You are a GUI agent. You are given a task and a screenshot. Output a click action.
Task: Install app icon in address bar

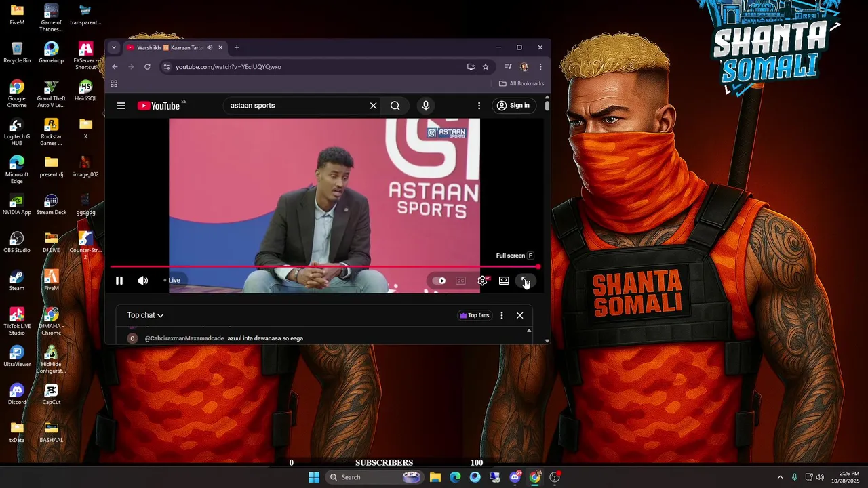(x=471, y=67)
